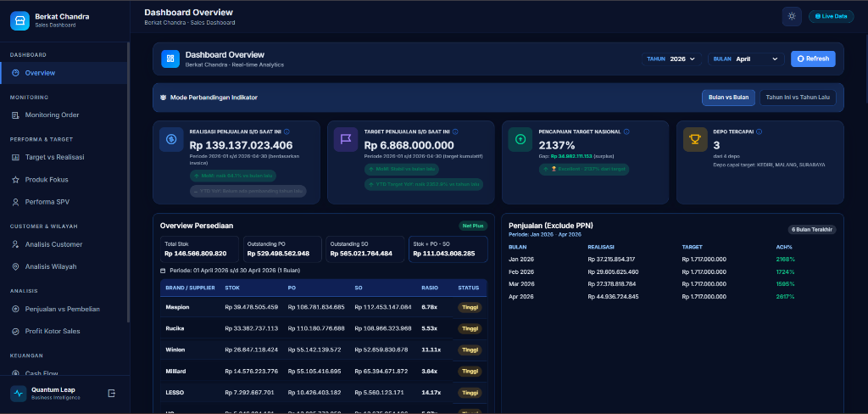Viewport: 868px width, 414px height.
Task: Click the RASIO column header
Action: [430, 288]
